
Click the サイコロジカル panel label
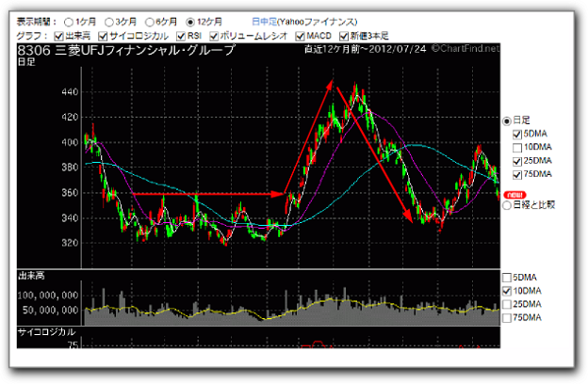(x=46, y=332)
